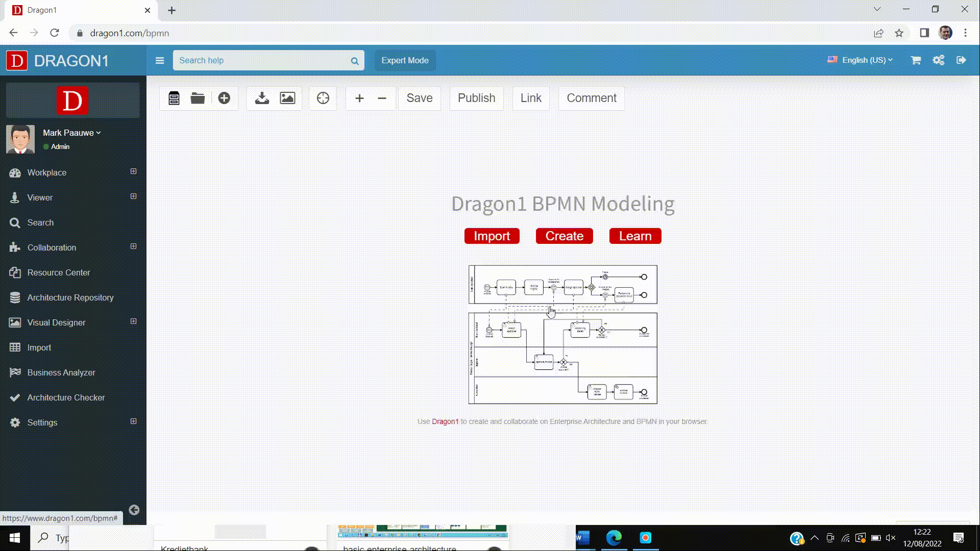
Task: Click the image export icon
Action: (x=287, y=98)
